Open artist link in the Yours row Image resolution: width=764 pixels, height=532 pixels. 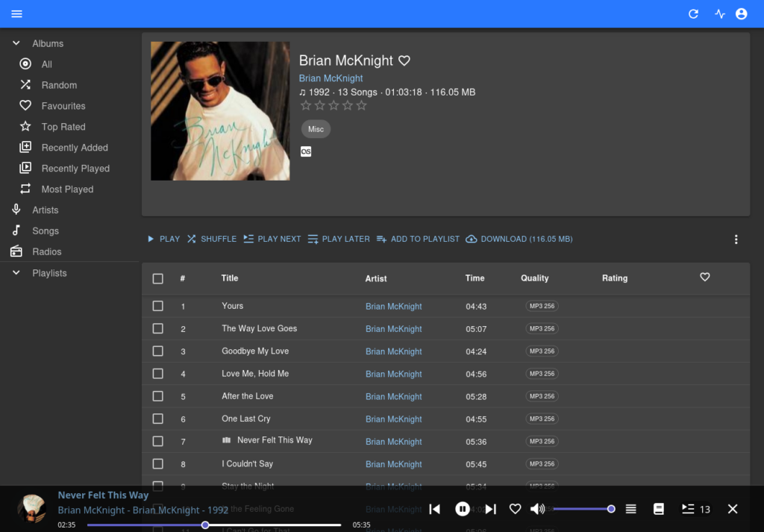click(394, 307)
